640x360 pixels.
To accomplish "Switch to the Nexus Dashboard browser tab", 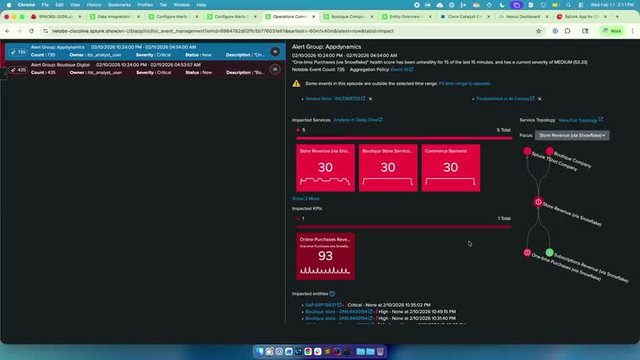I will tap(523, 17).
